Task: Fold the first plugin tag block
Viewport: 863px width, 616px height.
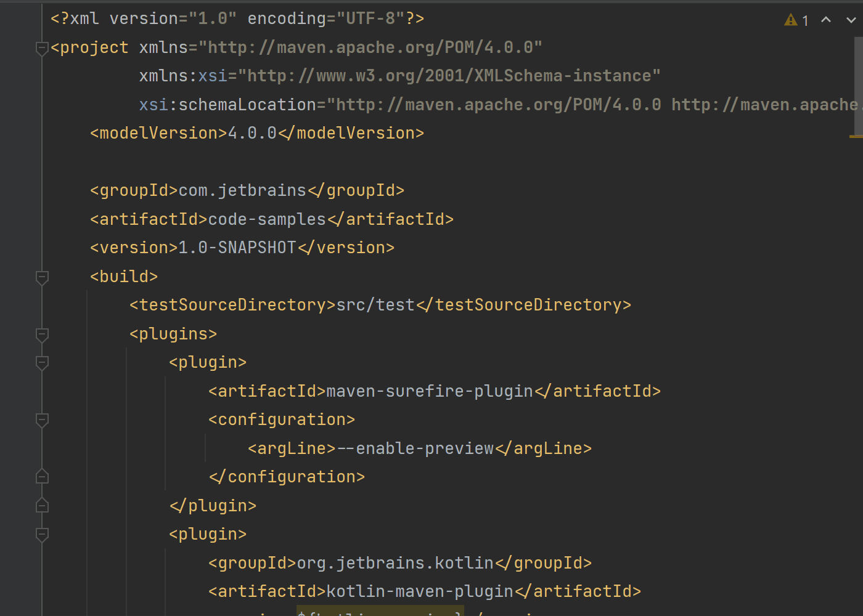Action: 42,363
